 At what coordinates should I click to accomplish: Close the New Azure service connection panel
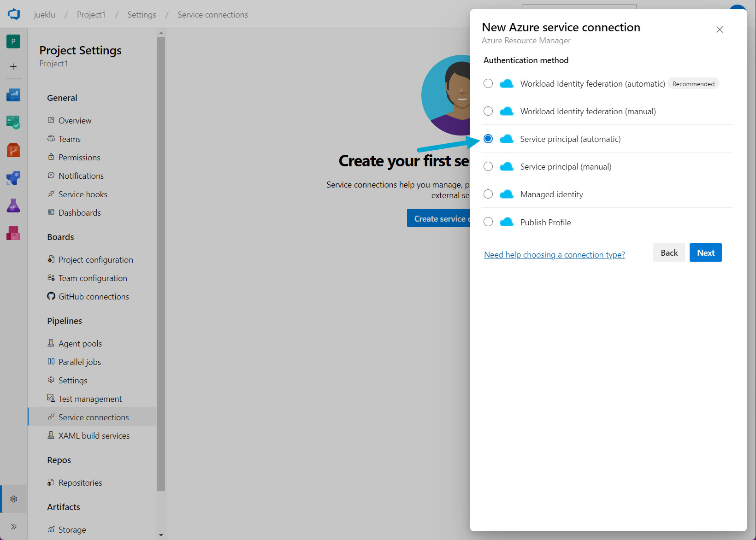pyautogui.click(x=719, y=29)
